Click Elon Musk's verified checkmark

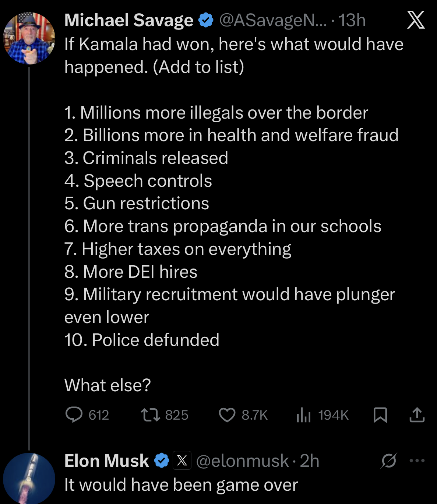pos(161,460)
